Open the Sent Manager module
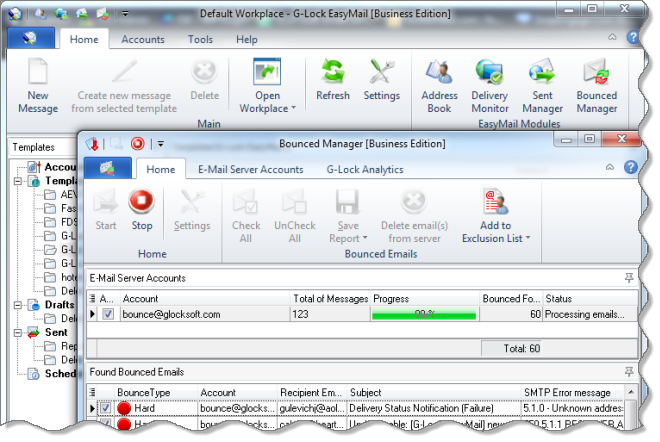 tap(542, 86)
